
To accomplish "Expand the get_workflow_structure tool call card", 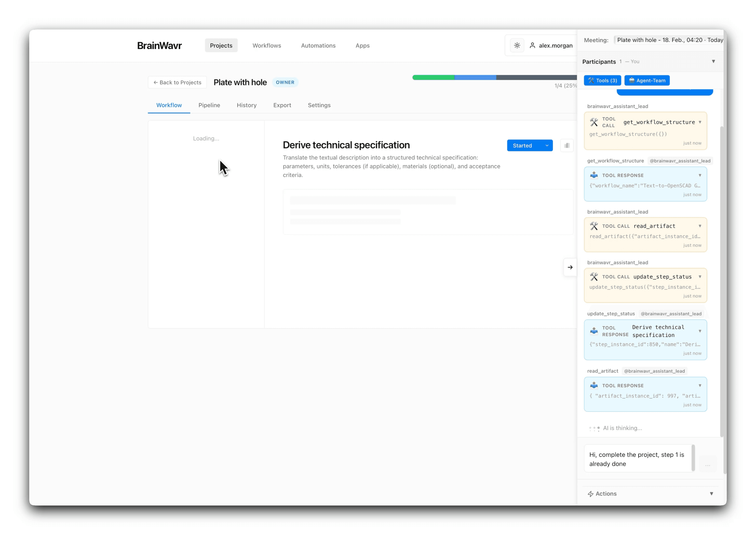I will click(x=700, y=122).
